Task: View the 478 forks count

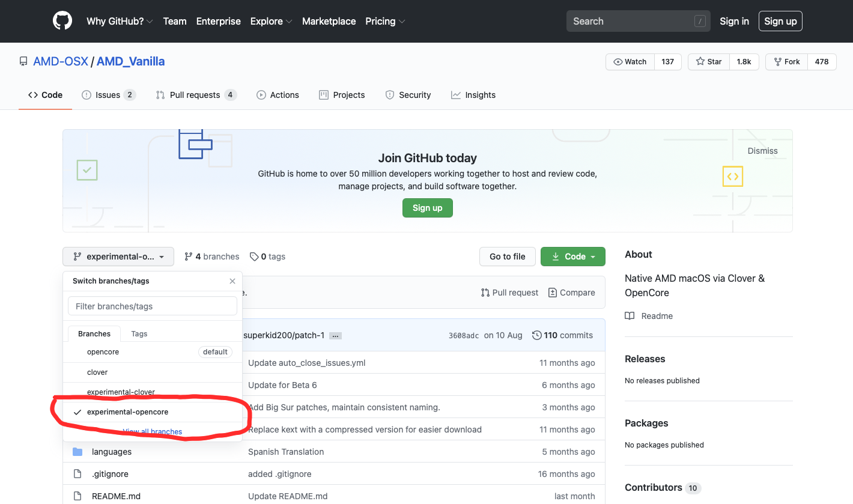Action: (x=822, y=62)
